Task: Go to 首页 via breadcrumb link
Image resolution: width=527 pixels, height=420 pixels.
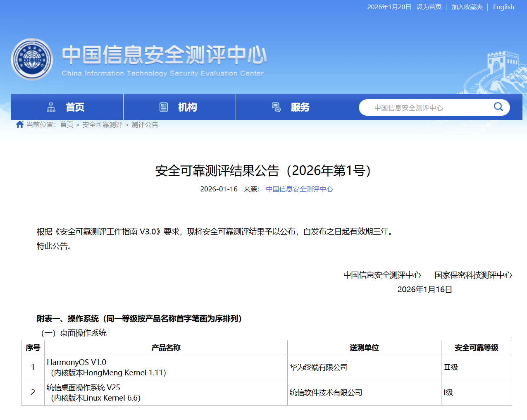Action: click(x=67, y=125)
